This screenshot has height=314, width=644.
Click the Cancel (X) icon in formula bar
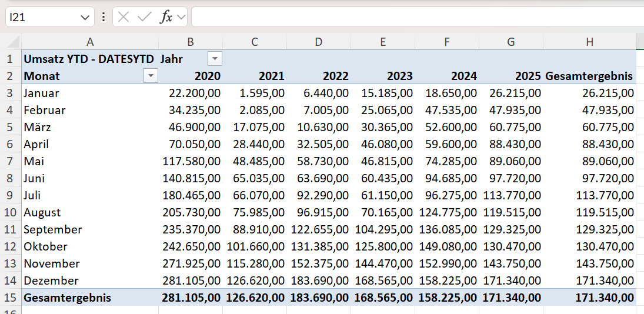(x=124, y=17)
